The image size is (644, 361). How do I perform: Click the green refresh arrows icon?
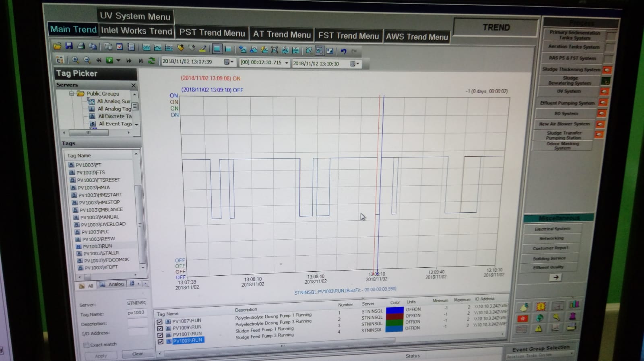pos(151,61)
